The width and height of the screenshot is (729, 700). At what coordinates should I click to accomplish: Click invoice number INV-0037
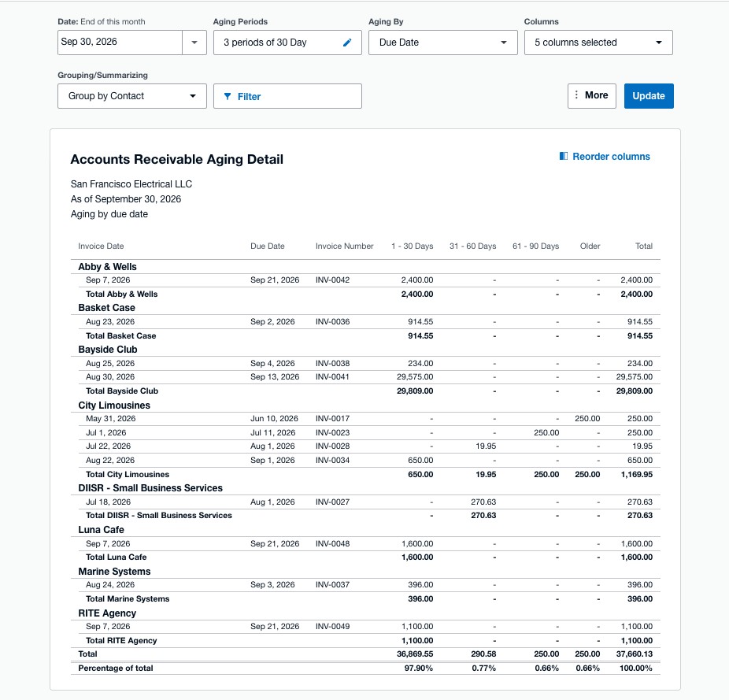332,585
